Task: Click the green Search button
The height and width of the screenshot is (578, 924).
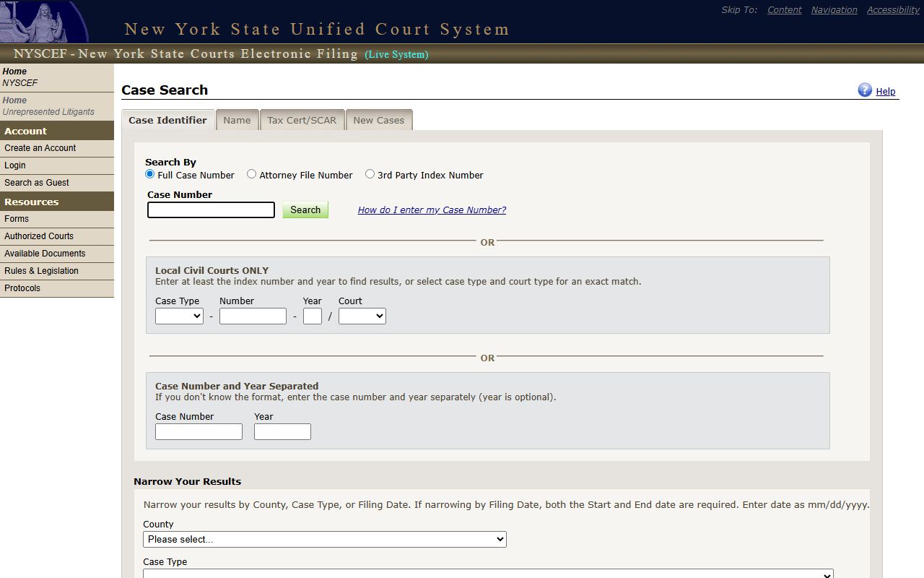Action: (x=305, y=210)
